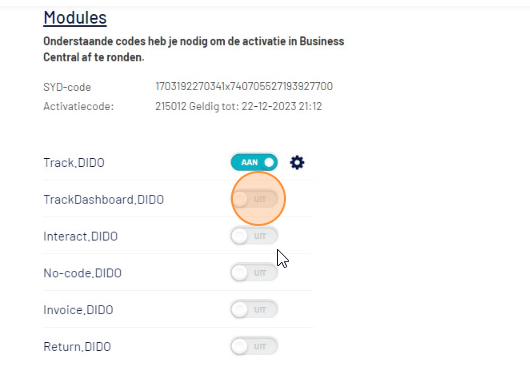Viewport: 530px width, 377px height.
Task: Select the Interact.DIDO row label
Action: pyautogui.click(x=80, y=236)
